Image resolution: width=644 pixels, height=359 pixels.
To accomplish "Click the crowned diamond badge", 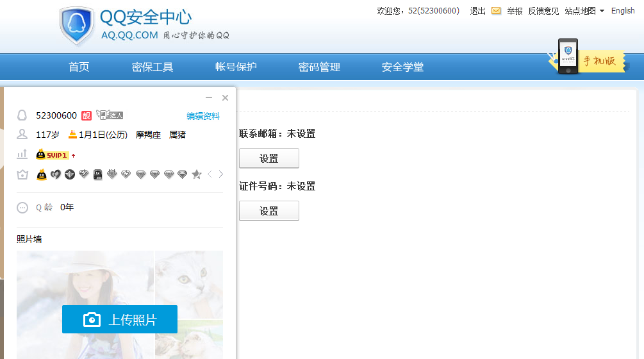I will click(x=111, y=174).
